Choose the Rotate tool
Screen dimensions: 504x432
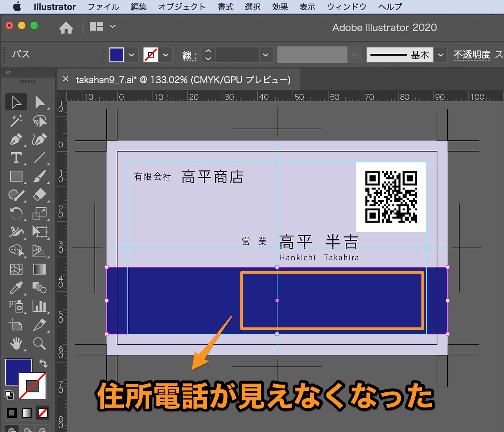[x=16, y=213]
